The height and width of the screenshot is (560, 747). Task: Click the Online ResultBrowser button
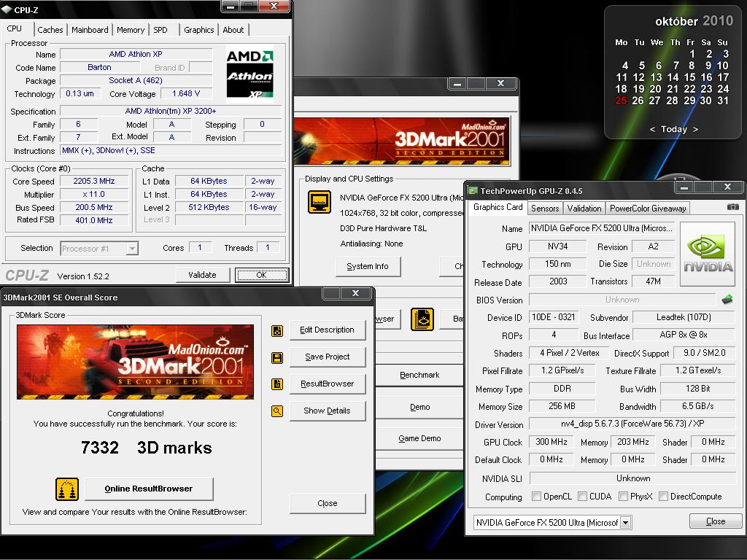149,489
